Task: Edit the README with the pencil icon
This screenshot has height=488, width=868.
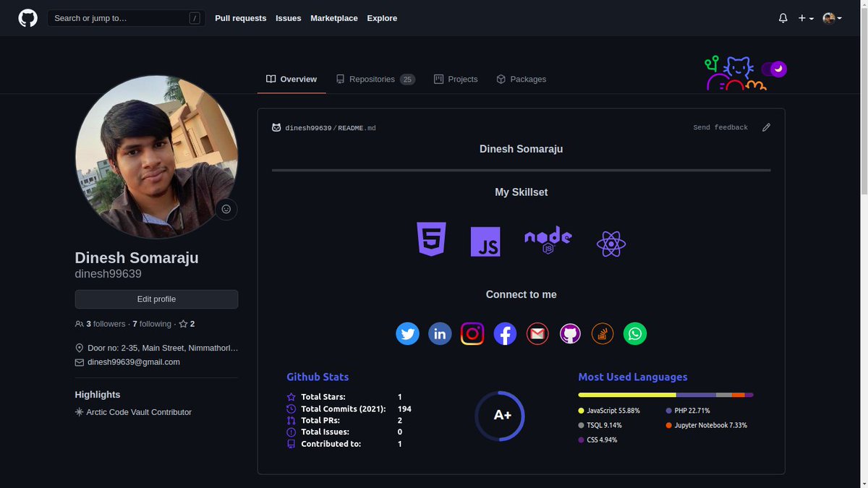Action: tap(766, 127)
